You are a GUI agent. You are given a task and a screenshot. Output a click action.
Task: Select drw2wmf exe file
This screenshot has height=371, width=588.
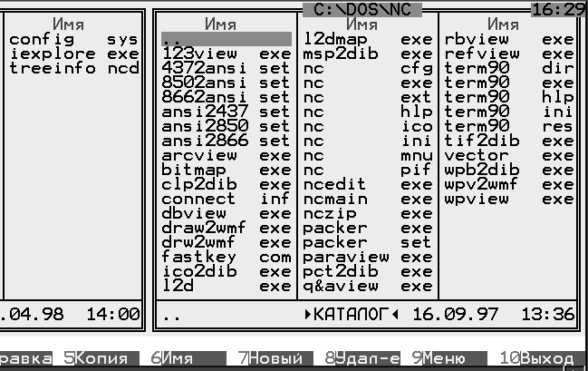point(227,242)
